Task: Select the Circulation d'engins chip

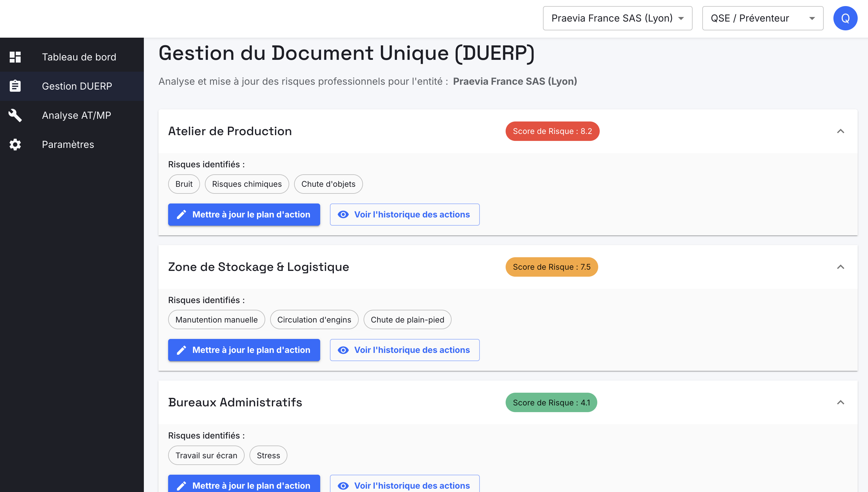Action: point(314,320)
